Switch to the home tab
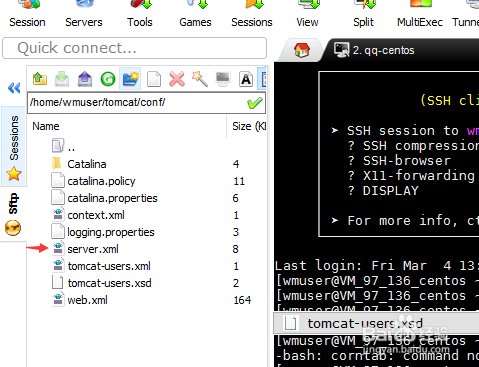 coord(302,50)
